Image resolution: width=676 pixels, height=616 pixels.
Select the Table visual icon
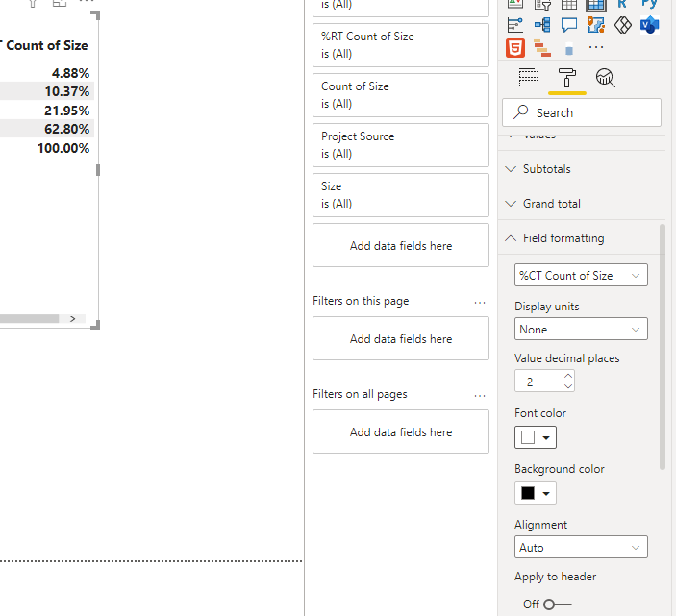click(x=569, y=5)
